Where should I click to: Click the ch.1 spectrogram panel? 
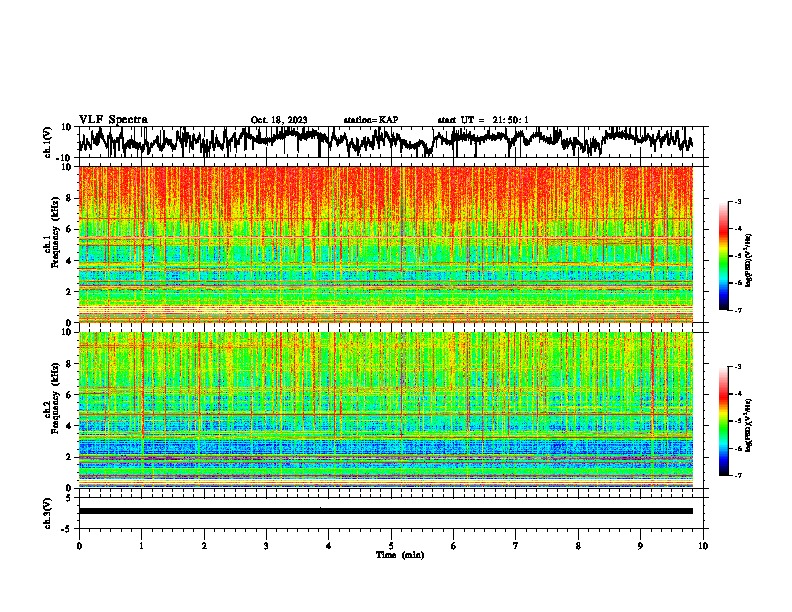pos(386,244)
